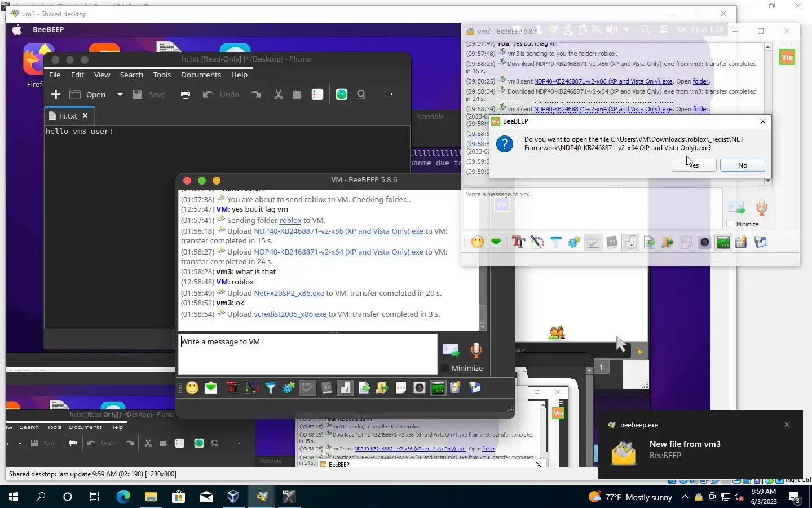Click camera screenshot icon in VM chat toolbar
The height and width of the screenshot is (508, 812).
coord(419,388)
